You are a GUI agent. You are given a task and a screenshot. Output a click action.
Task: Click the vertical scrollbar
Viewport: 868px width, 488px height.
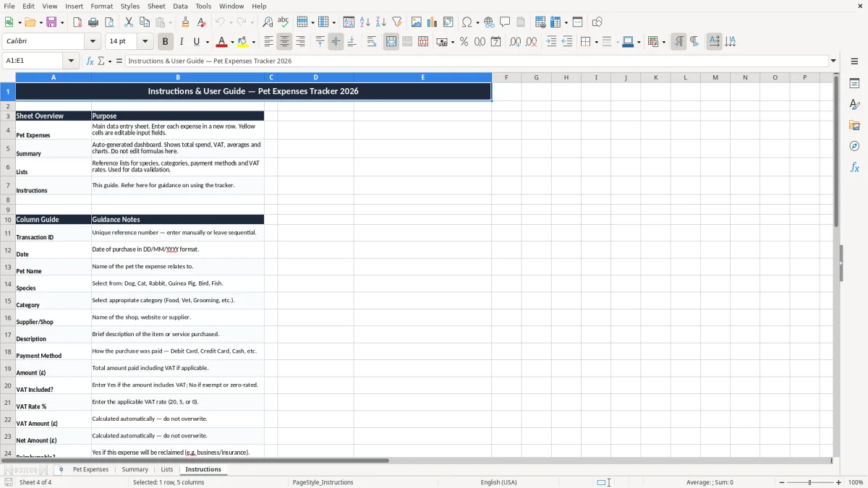[836, 264]
